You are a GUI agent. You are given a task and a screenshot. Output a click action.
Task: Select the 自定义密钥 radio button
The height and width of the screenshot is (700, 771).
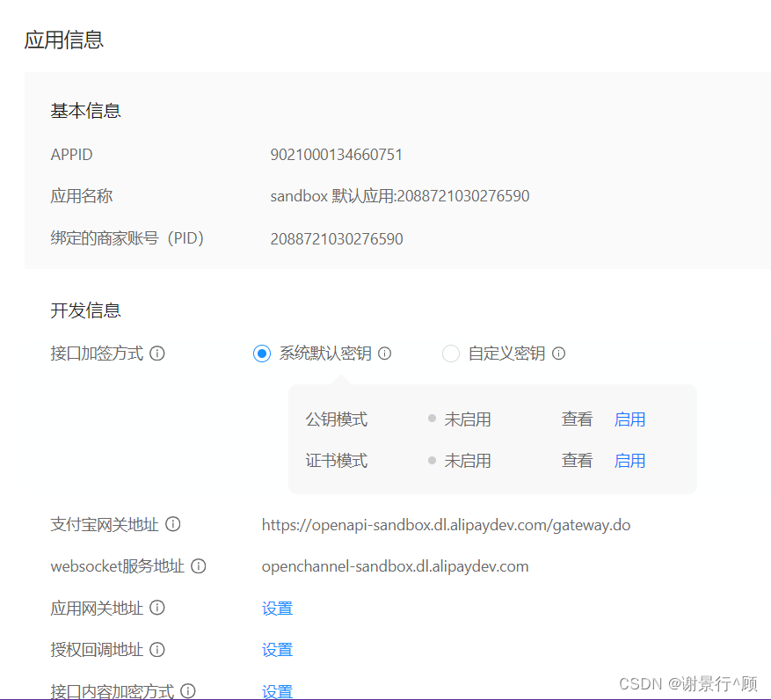point(451,354)
